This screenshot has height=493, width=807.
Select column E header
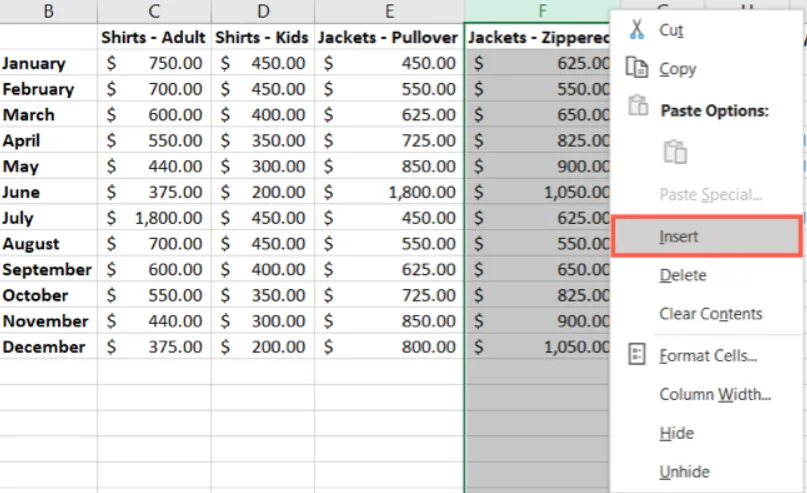(389, 11)
